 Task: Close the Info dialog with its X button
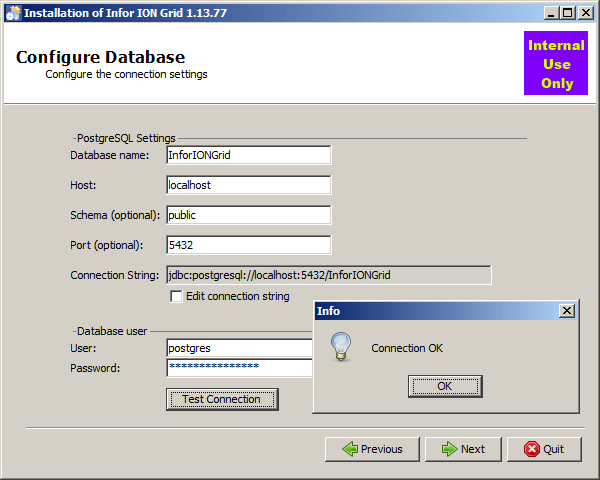click(x=567, y=311)
